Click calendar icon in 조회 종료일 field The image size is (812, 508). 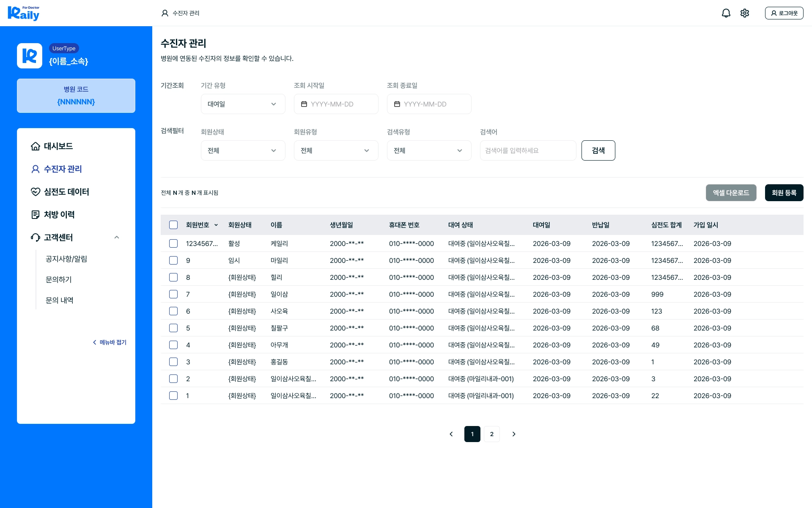coord(397,104)
